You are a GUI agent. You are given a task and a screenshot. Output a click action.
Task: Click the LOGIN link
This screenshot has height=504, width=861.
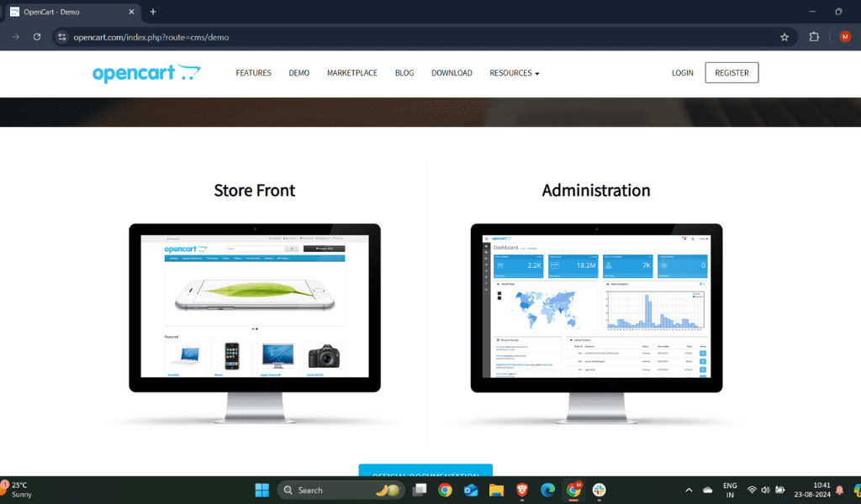point(682,73)
